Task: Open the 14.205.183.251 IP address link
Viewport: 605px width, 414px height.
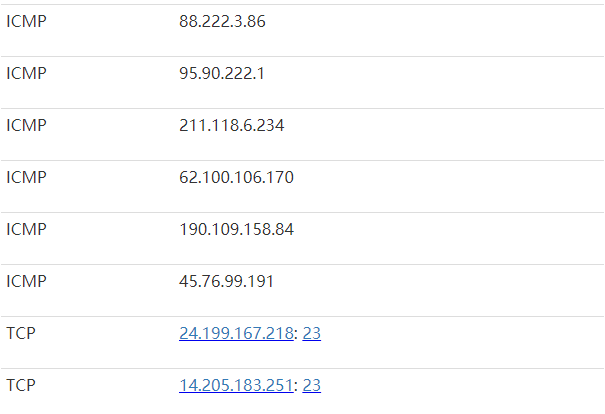Action: pos(236,385)
